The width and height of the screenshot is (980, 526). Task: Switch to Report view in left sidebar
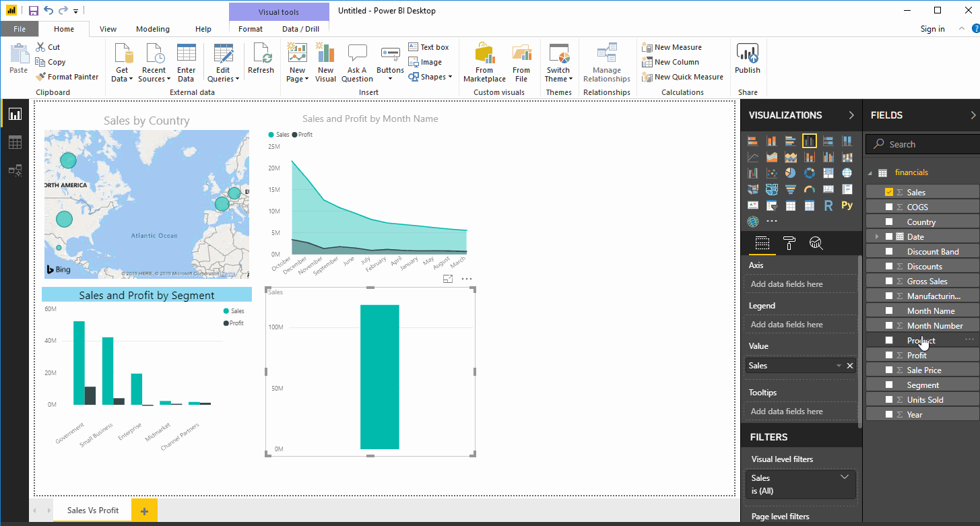(x=15, y=114)
